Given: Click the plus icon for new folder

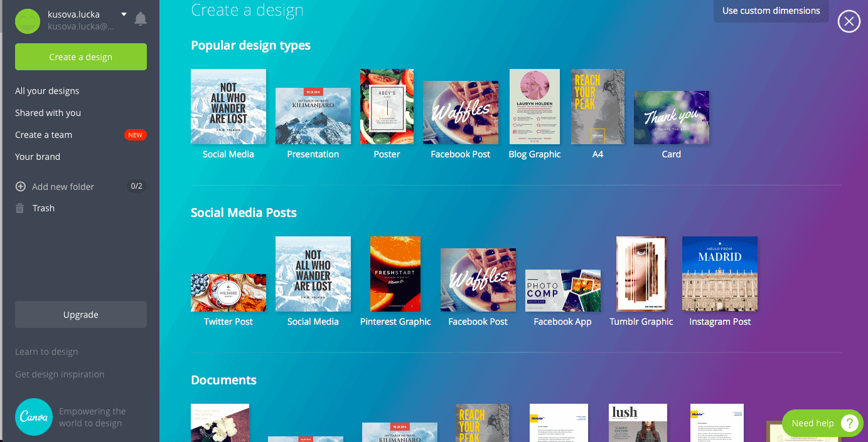Looking at the screenshot, I should pyautogui.click(x=21, y=187).
